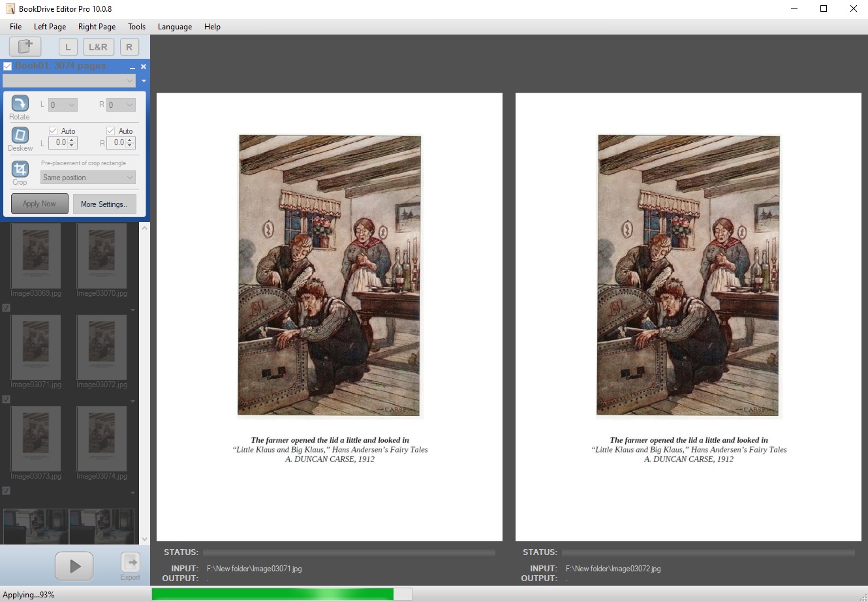Click right deskew angle stepper
Image resolution: width=868 pixels, height=602 pixels.
tap(130, 142)
